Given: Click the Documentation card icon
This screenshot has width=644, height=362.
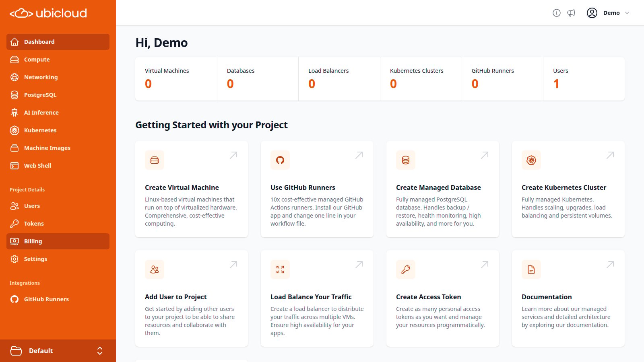Looking at the screenshot, I should 531,269.
